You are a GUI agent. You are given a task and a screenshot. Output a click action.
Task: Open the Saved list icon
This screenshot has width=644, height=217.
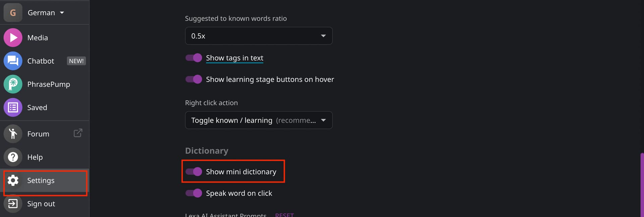(13, 107)
